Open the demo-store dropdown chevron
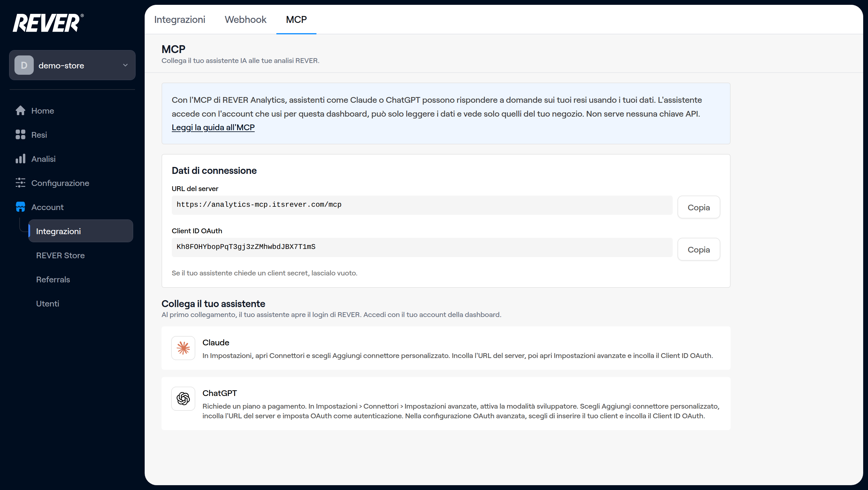The height and width of the screenshot is (490, 868). tap(125, 65)
